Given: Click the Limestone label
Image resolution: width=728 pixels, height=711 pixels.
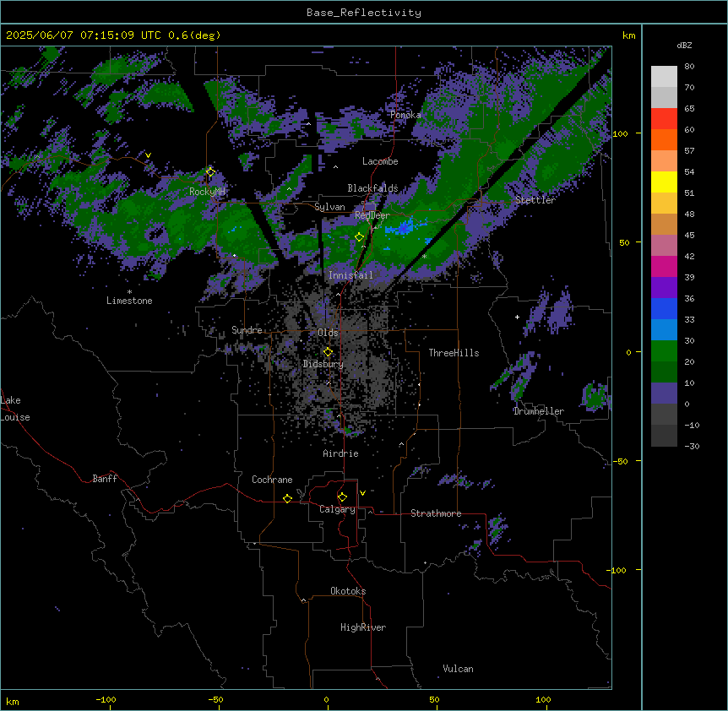Looking at the screenshot, I should 129,301.
